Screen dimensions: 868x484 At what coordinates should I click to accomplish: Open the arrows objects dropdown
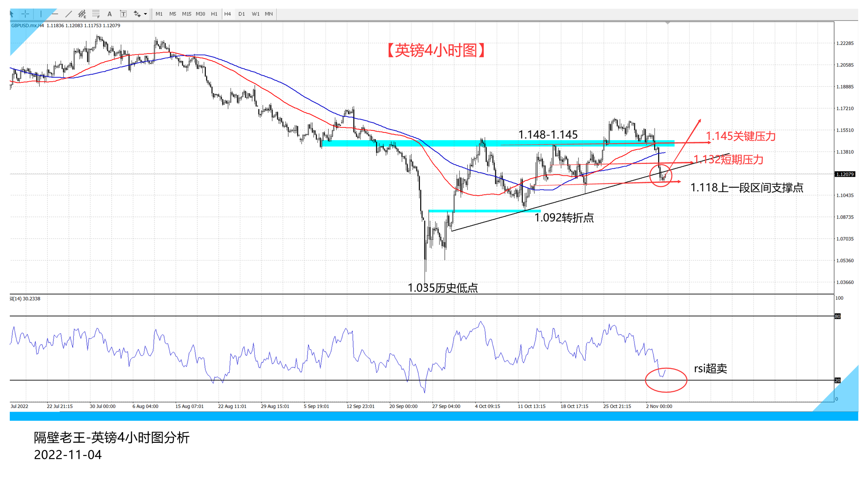coord(145,14)
